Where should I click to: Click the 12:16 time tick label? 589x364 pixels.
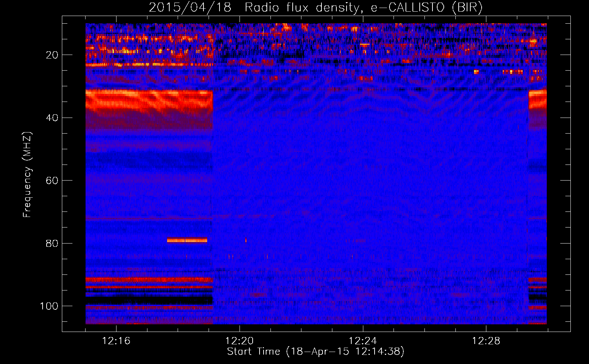116,341
